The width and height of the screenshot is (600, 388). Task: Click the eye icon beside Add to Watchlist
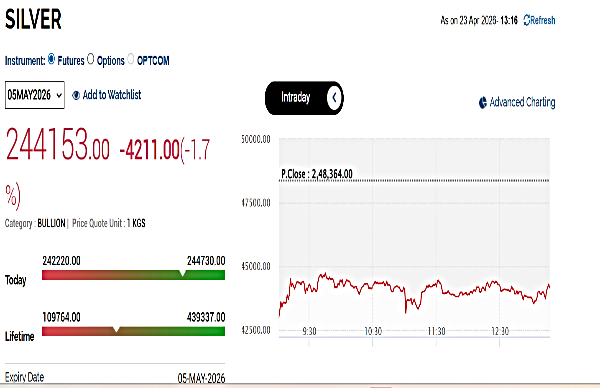point(76,95)
